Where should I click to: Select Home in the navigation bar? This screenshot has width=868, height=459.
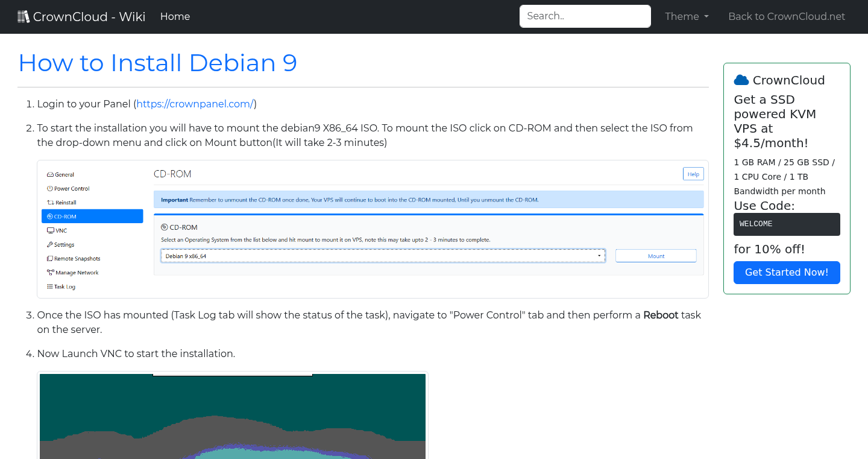[175, 16]
